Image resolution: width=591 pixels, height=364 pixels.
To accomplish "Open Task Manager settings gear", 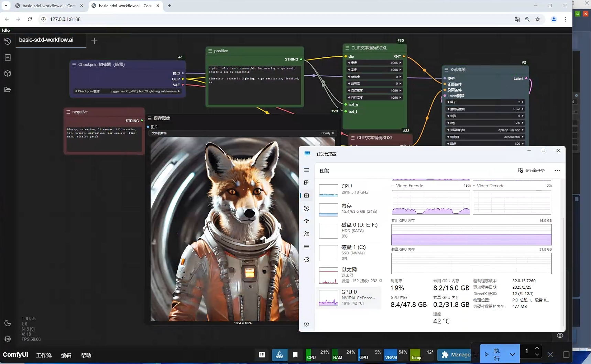I will [307, 324].
